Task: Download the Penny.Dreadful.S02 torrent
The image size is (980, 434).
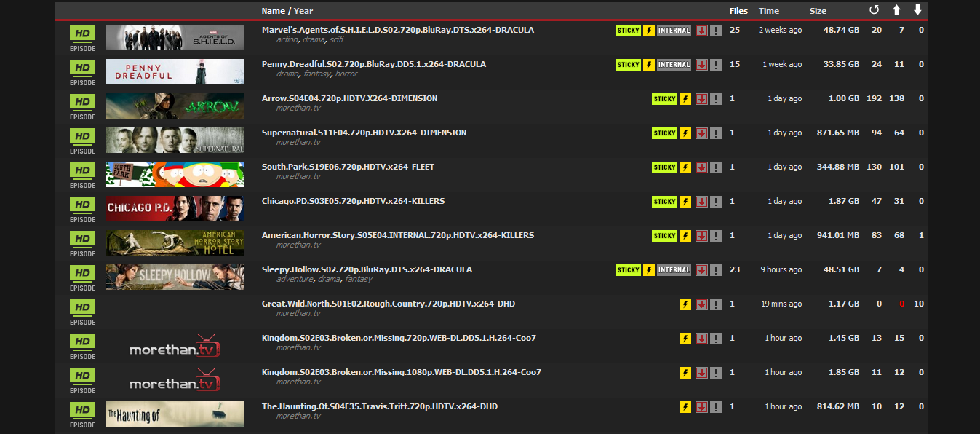Action: pos(701,65)
